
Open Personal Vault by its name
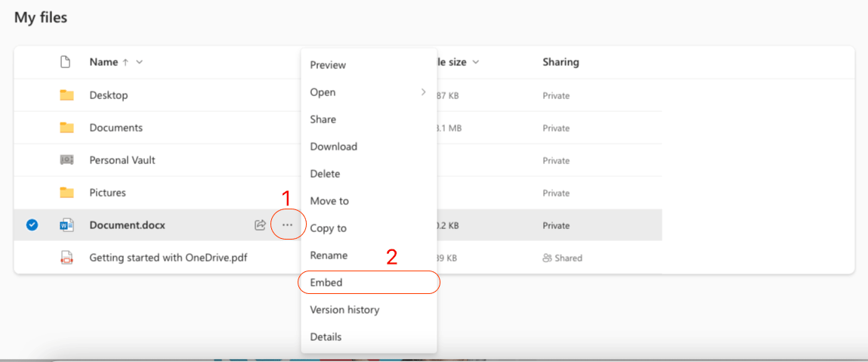pos(122,160)
